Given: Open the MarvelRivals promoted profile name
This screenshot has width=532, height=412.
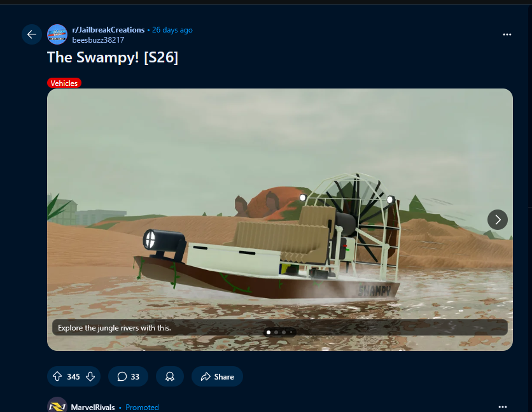Looking at the screenshot, I should 93,408.
